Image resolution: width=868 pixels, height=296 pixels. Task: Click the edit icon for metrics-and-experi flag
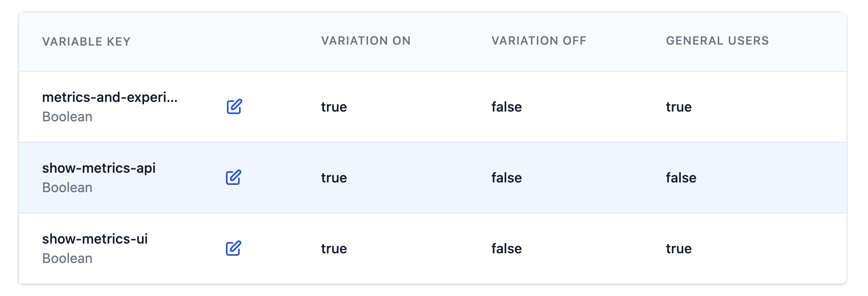click(x=235, y=107)
